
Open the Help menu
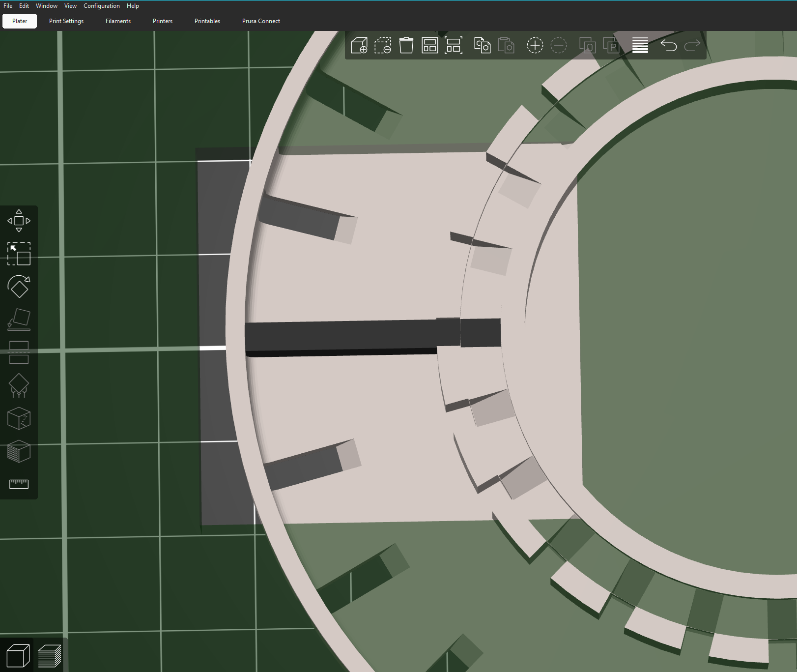(x=133, y=6)
